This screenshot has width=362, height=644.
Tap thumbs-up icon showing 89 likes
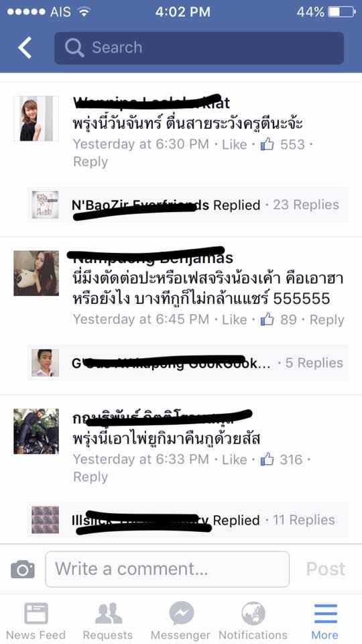tap(267, 319)
